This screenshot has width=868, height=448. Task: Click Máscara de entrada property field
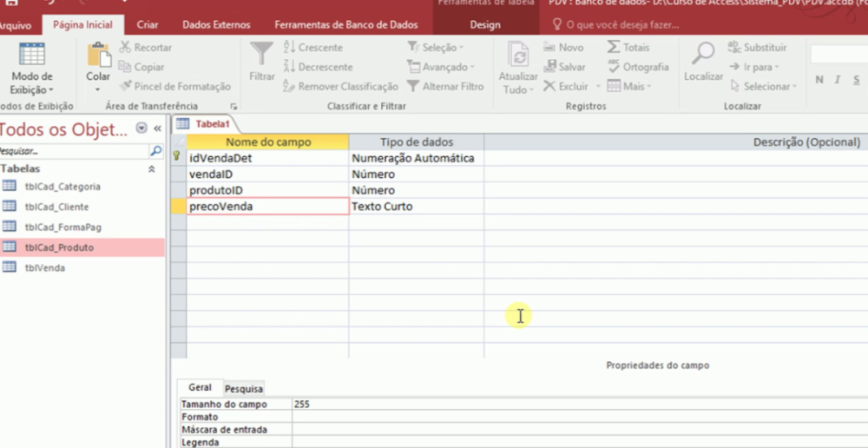580,430
